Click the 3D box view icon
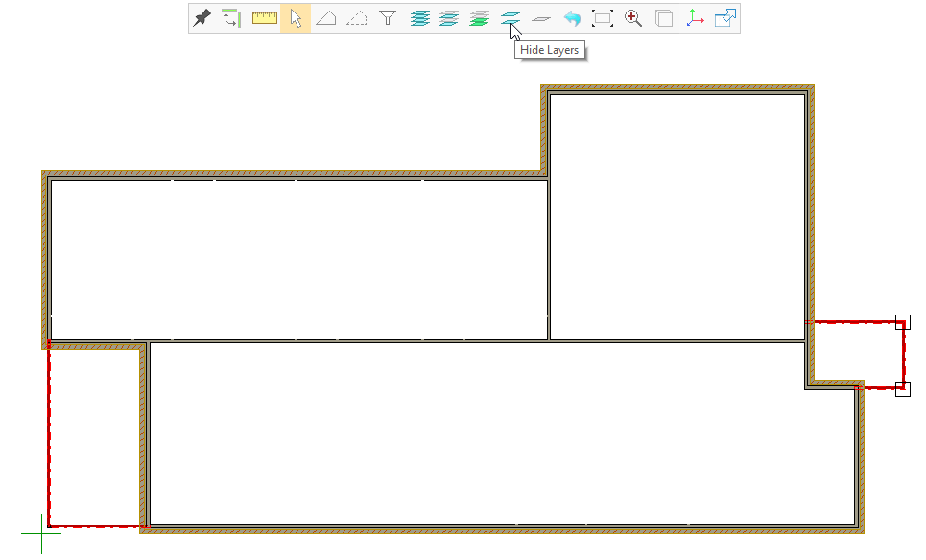926x560 pixels. tap(664, 18)
